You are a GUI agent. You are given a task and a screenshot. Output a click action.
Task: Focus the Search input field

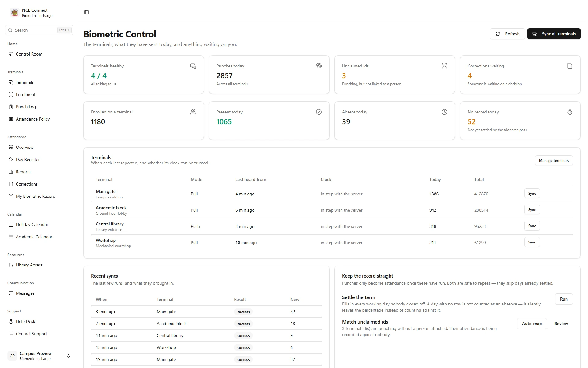click(39, 30)
